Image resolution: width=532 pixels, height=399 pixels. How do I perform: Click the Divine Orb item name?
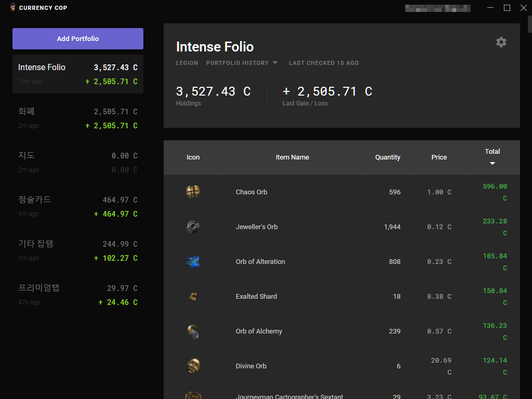click(x=251, y=366)
